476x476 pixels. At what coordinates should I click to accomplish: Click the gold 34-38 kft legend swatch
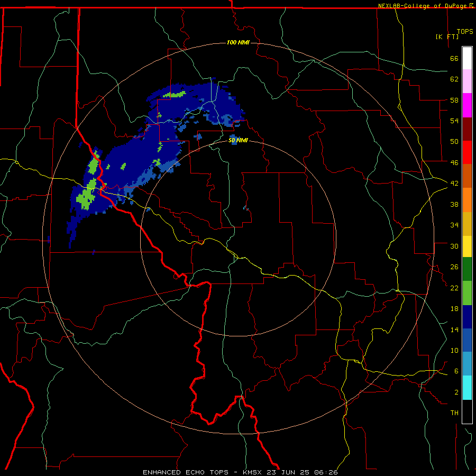coord(467,224)
